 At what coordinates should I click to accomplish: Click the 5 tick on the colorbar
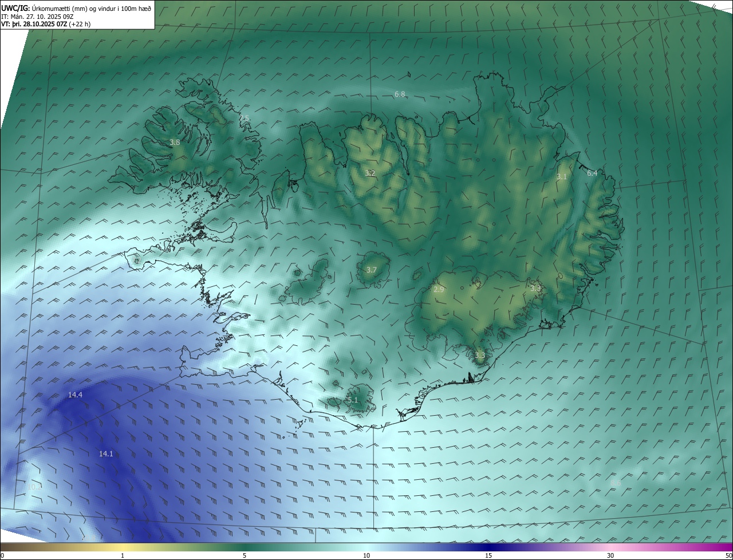pos(245,555)
